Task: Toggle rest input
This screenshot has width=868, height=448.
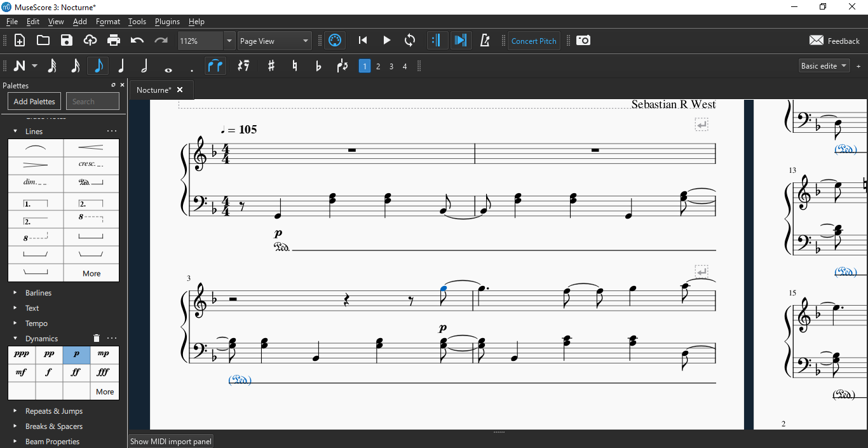Action: (x=243, y=65)
